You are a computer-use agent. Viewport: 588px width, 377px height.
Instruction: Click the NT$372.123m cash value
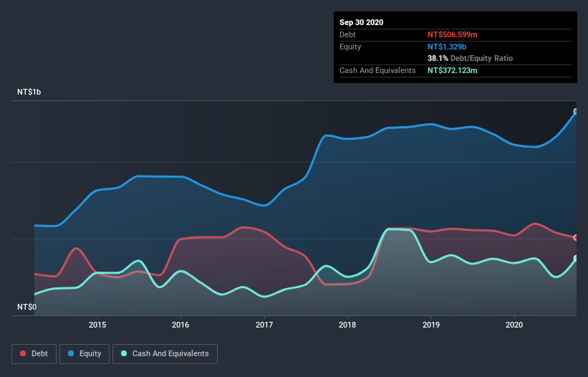(x=452, y=70)
